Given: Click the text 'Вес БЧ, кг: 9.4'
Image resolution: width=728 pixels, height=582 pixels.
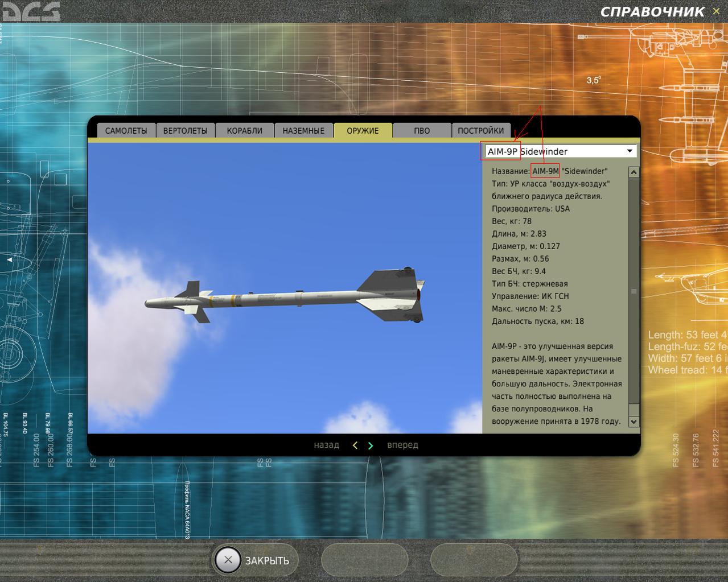Looking at the screenshot, I should pyautogui.click(x=519, y=271).
